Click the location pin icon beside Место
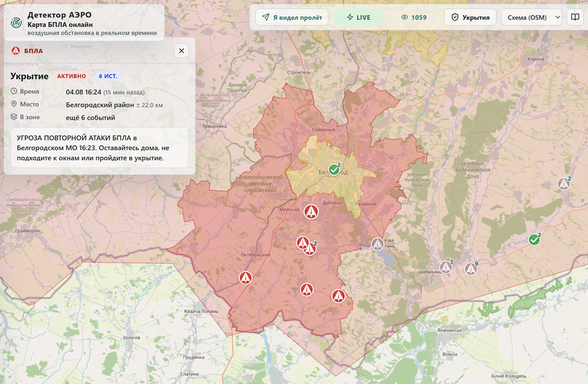 tap(14, 104)
